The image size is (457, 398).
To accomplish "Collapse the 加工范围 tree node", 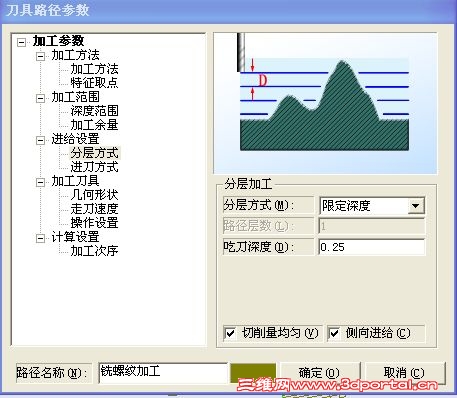I will (x=40, y=98).
